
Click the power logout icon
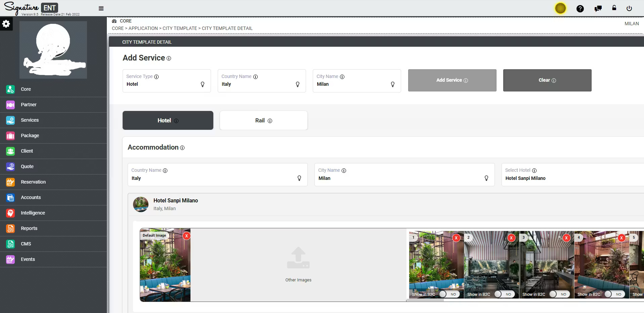(x=629, y=9)
